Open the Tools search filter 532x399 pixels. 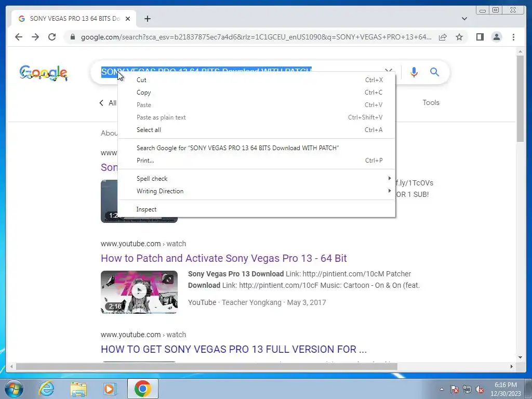431,102
